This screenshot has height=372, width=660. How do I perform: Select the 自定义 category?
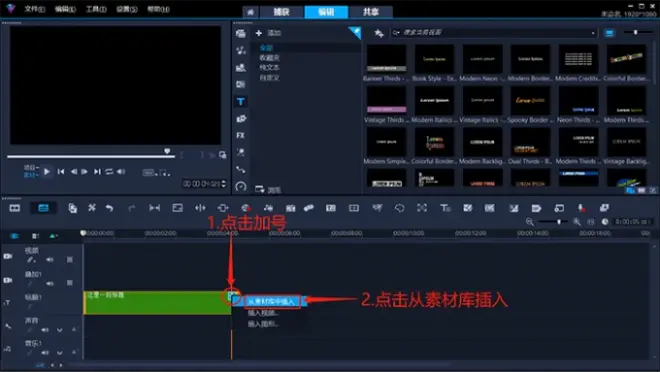pyautogui.click(x=269, y=78)
